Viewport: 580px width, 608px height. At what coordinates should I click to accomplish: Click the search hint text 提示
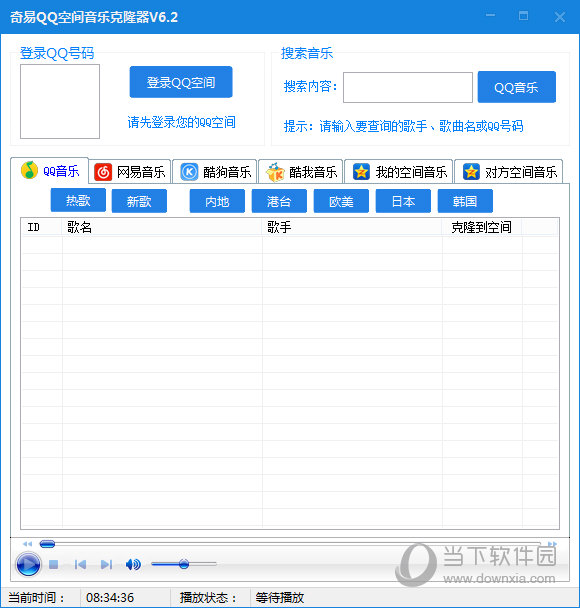tap(404, 126)
